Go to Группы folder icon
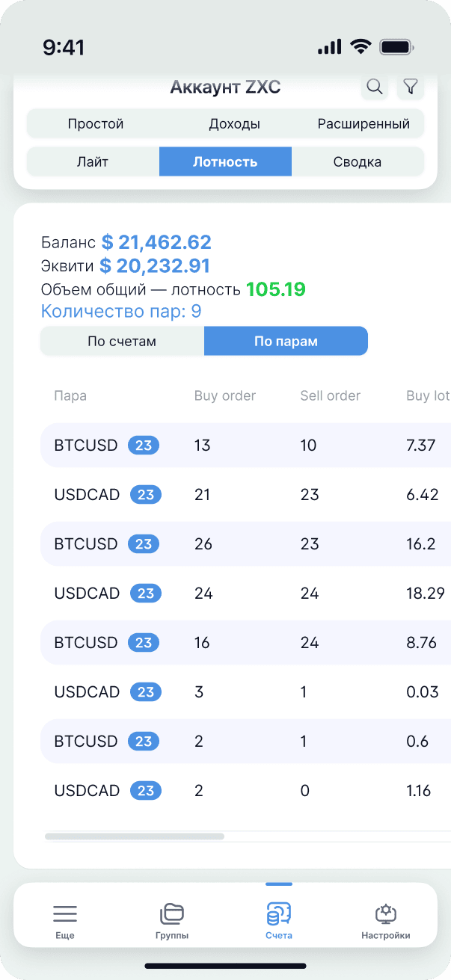Image resolution: width=451 pixels, height=980 pixels. coord(172,913)
